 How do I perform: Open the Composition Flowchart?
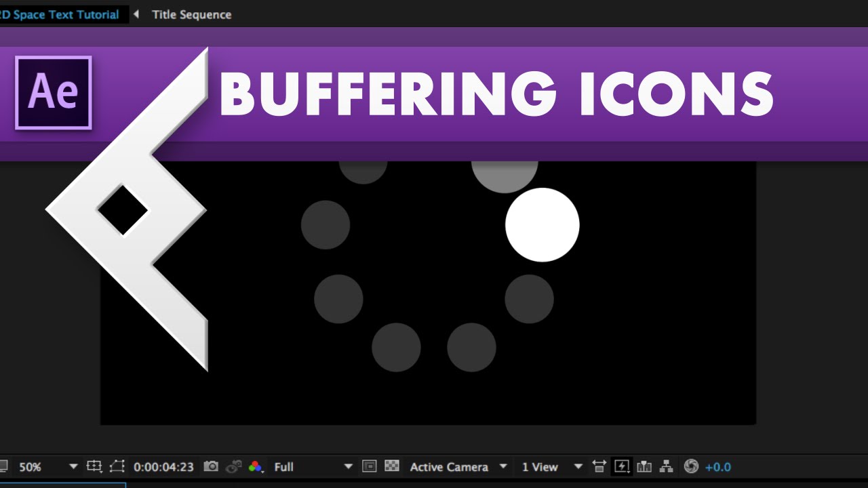[x=667, y=466]
